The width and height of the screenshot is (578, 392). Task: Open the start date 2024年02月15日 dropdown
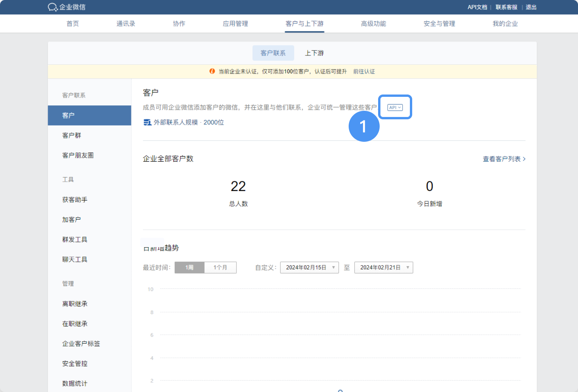pyautogui.click(x=310, y=268)
